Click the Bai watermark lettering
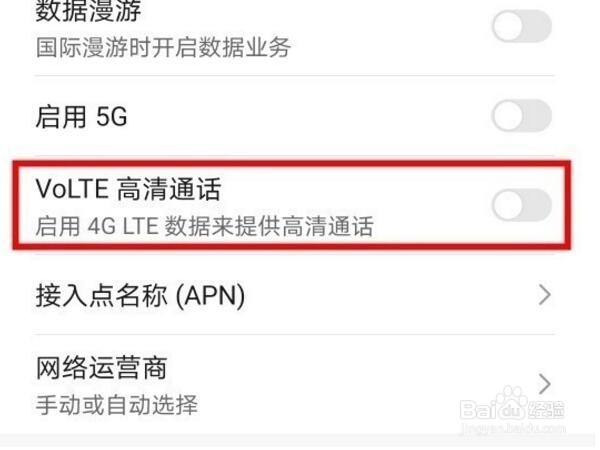The width and height of the screenshot is (600, 450). pos(478,409)
